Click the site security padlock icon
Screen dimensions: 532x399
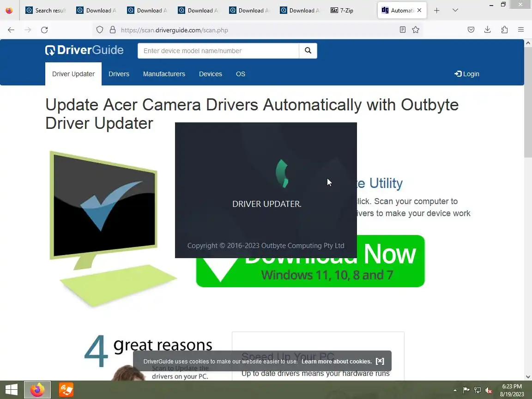(x=113, y=30)
